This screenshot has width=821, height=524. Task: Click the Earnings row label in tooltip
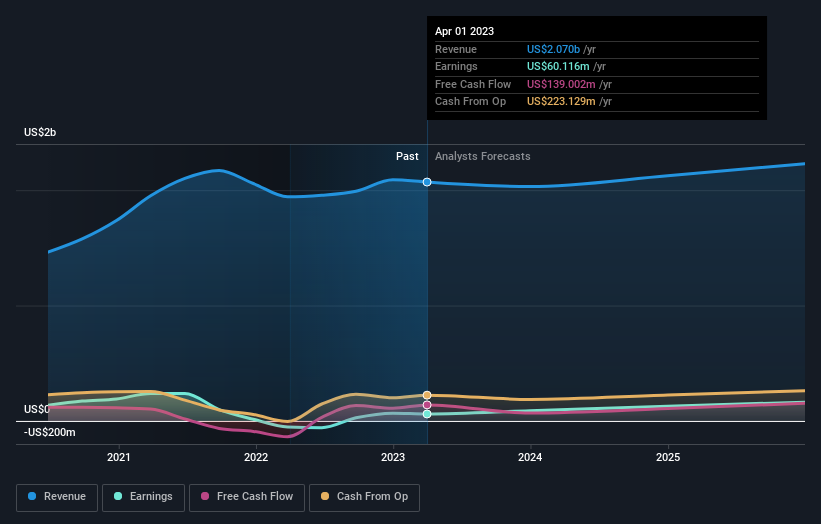(456, 66)
